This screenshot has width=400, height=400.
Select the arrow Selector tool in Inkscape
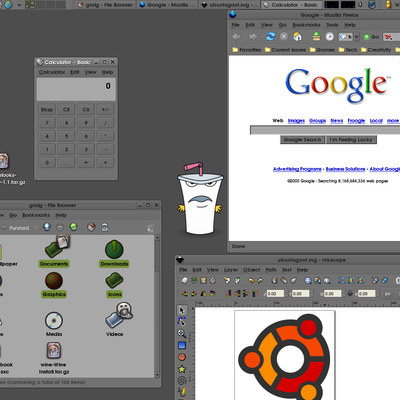tap(182, 310)
